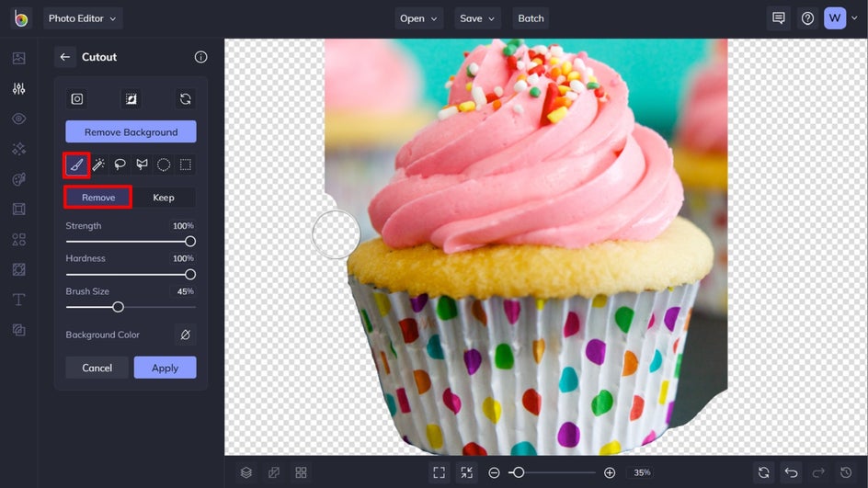This screenshot has height=488, width=868.
Task: Select the cutout shape mode icon
Action: click(x=77, y=99)
